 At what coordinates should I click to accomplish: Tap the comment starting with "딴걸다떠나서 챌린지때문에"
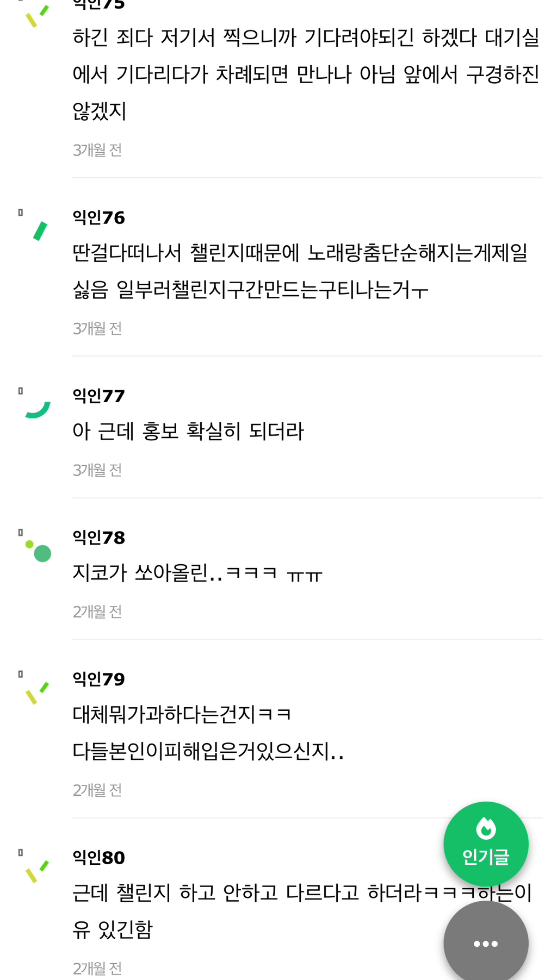tap(300, 271)
